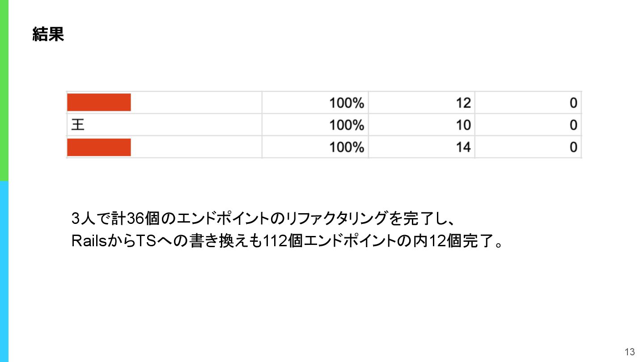Click the number 112 in the second sentence
This screenshot has width=644, height=362.
point(274,241)
